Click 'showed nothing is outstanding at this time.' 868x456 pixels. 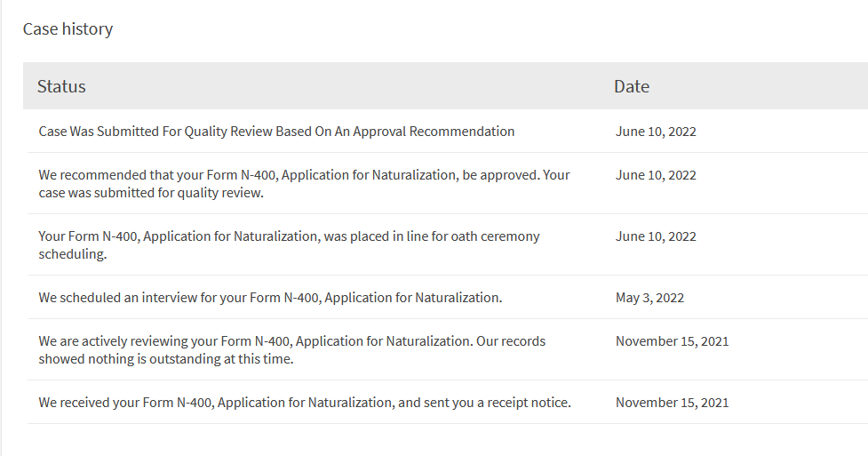click(165, 359)
